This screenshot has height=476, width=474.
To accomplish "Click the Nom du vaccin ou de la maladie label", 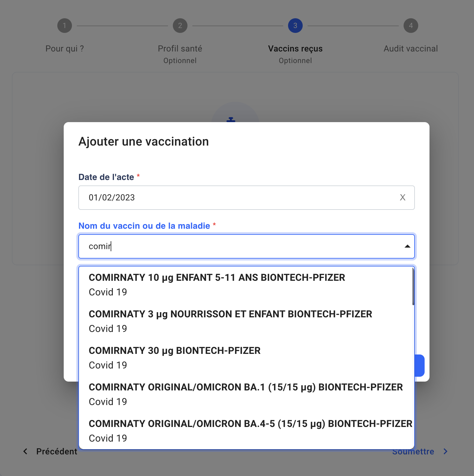I will [144, 226].
